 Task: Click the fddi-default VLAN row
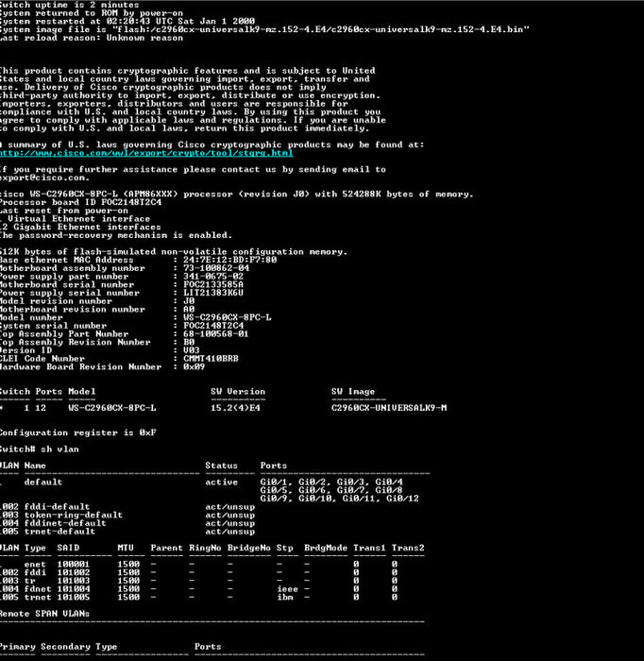[x=127, y=507]
